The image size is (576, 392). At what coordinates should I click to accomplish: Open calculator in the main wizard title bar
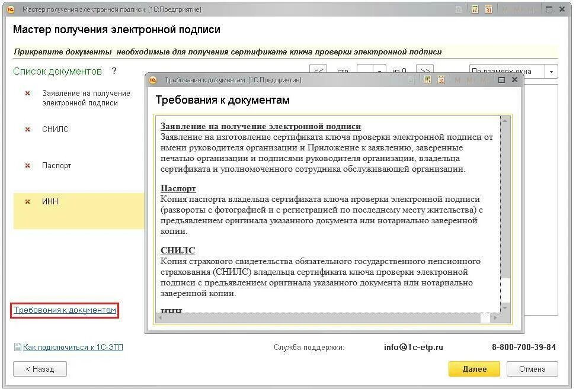point(475,9)
